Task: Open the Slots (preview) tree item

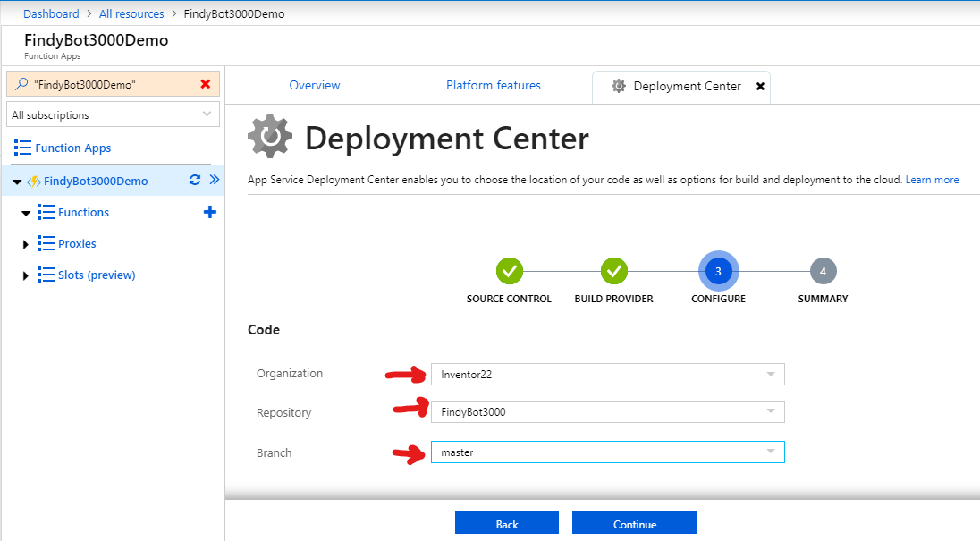Action: coord(97,275)
